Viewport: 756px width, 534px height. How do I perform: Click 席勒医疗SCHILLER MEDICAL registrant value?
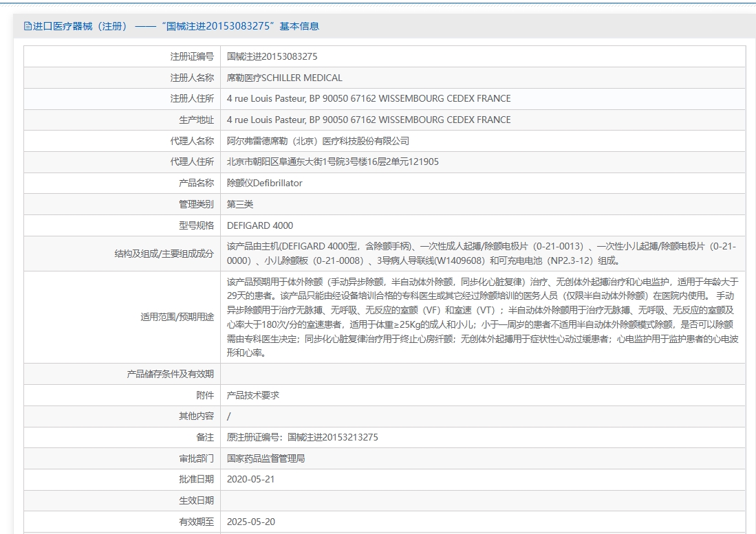coord(285,78)
